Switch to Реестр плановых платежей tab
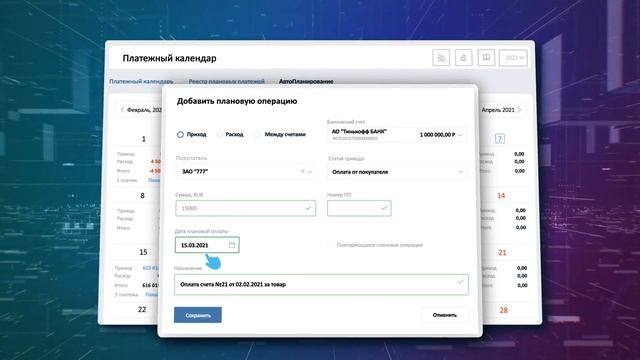This screenshot has height=360, width=640. [227, 81]
